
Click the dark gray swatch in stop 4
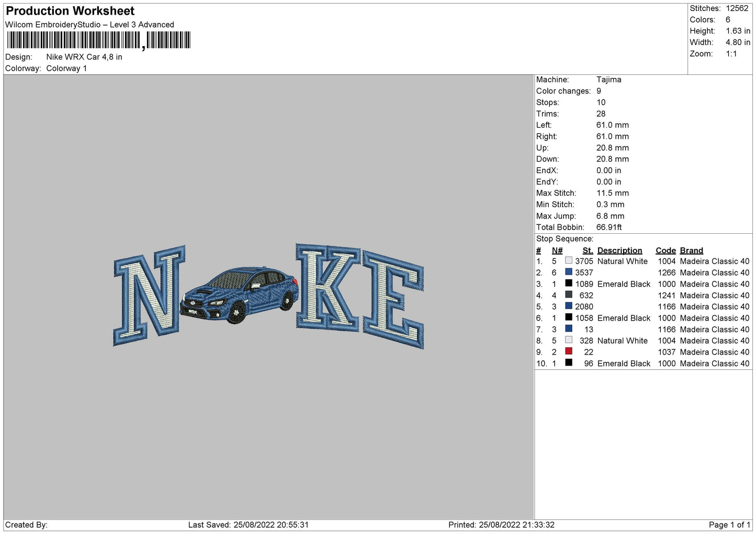[569, 294]
